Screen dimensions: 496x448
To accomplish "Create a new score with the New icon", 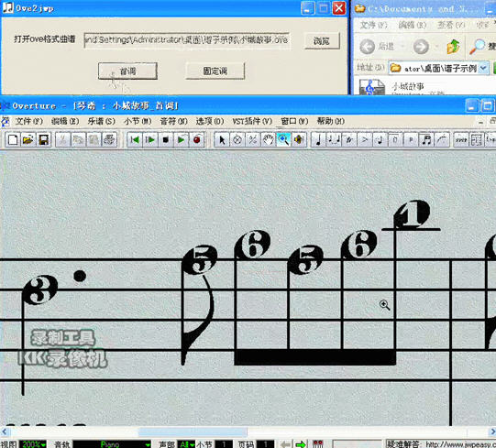I will pos(13,140).
